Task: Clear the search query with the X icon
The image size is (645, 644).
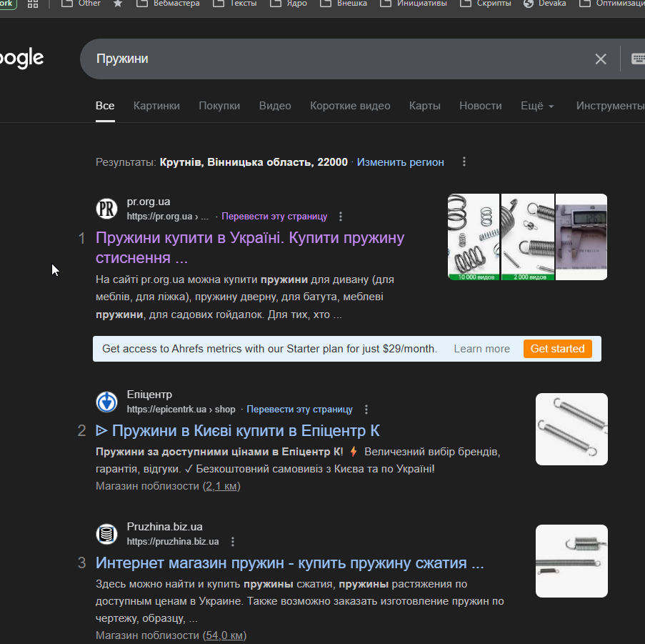Action: [x=601, y=59]
